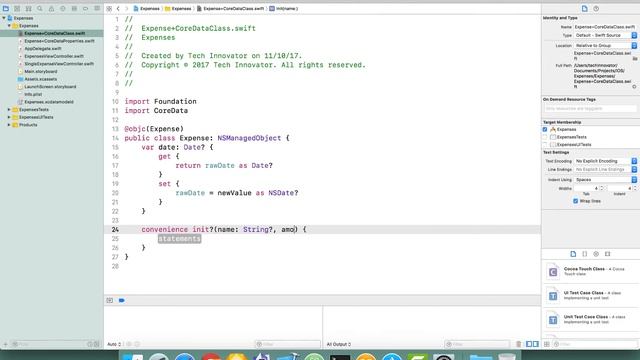Viewport: 640px width, 360px height.
Task: Open the Location dropdown
Action: 606,45
